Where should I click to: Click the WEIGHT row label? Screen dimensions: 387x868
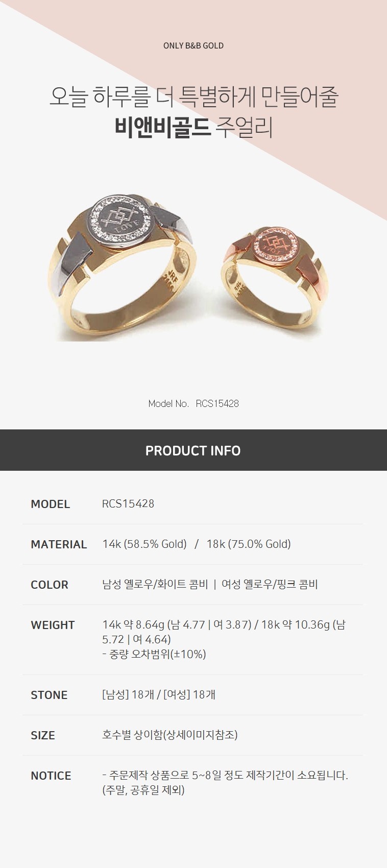pos(53,625)
